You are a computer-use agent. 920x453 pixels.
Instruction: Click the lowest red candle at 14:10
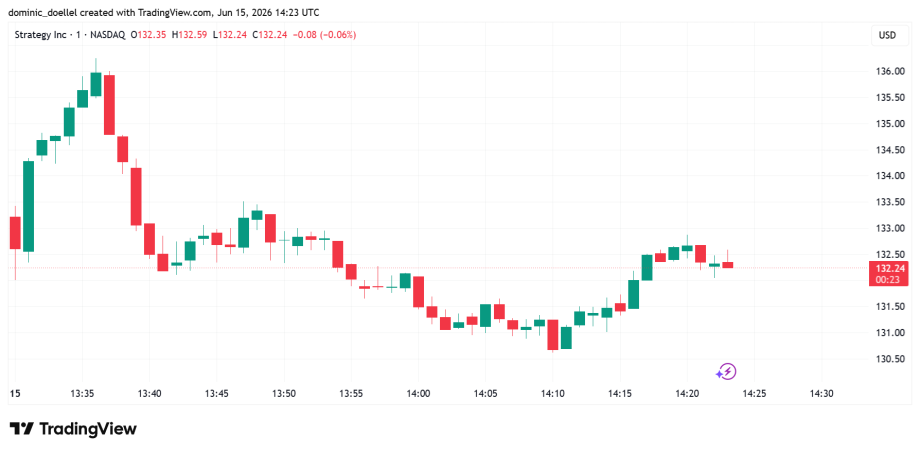[x=553, y=335]
